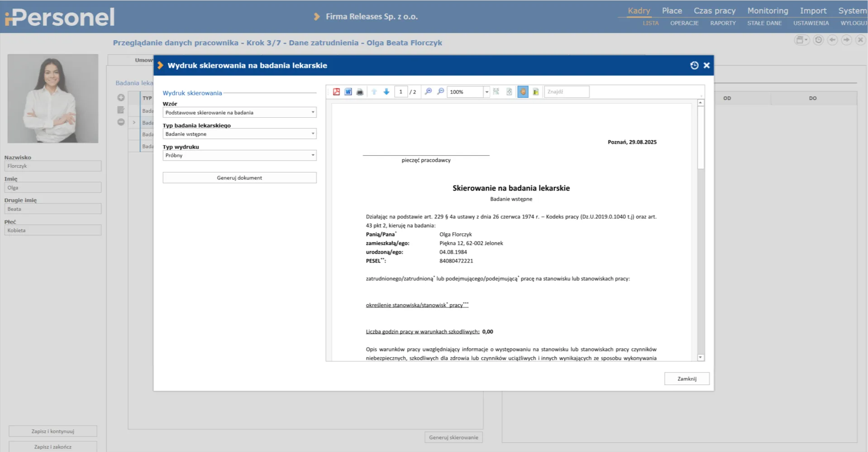Expand the 100% zoom level dropdown

click(486, 92)
